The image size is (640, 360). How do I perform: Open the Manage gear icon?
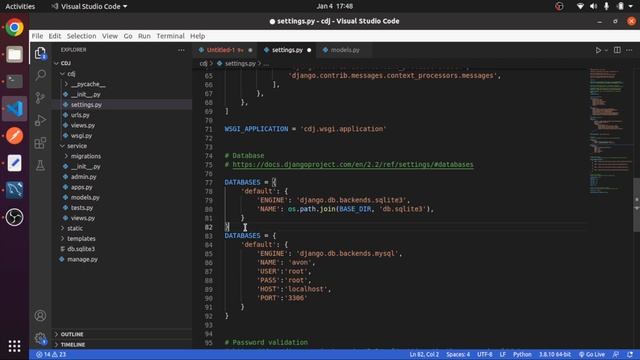pyautogui.click(x=40, y=338)
